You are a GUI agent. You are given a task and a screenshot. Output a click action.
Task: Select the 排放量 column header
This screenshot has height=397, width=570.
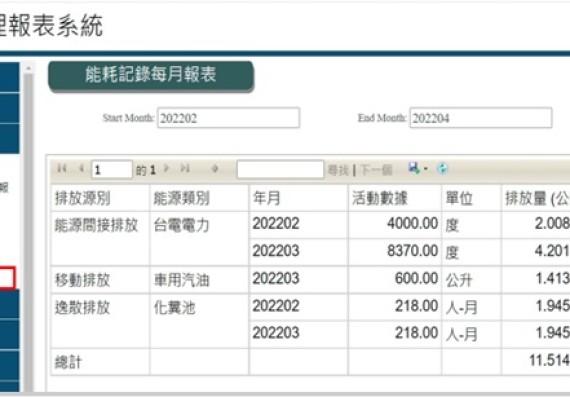tap(535, 198)
